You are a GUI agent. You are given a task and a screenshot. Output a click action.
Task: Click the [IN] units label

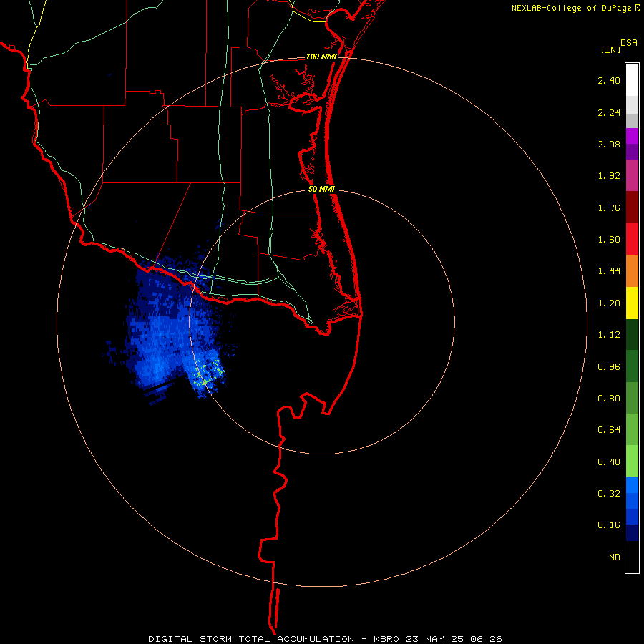(610, 49)
